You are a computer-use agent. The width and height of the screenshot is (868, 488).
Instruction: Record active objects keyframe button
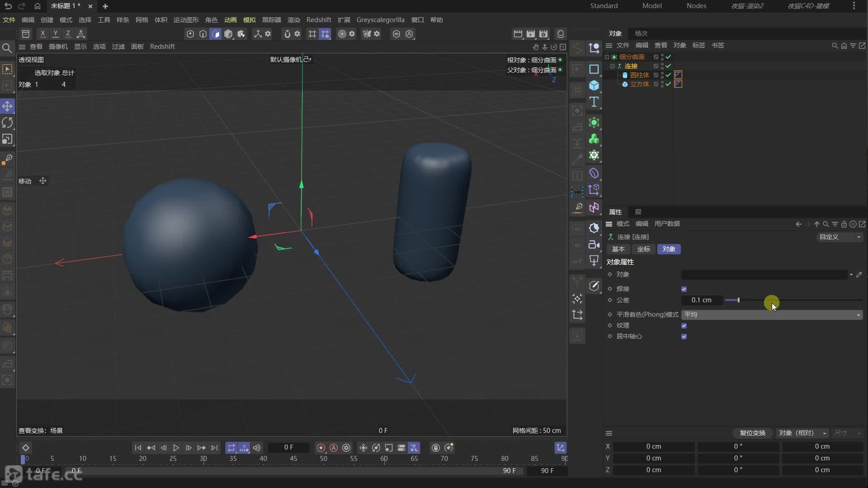point(321,448)
